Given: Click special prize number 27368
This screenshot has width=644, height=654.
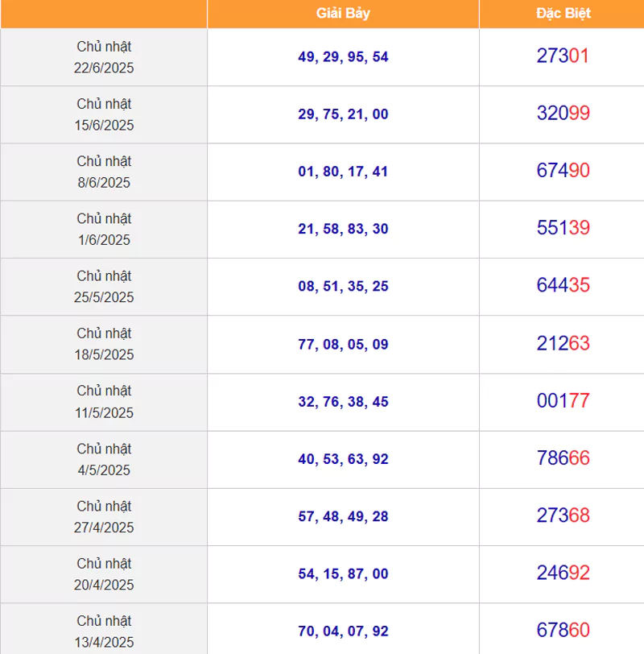Looking at the screenshot, I should click(x=563, y=515).
